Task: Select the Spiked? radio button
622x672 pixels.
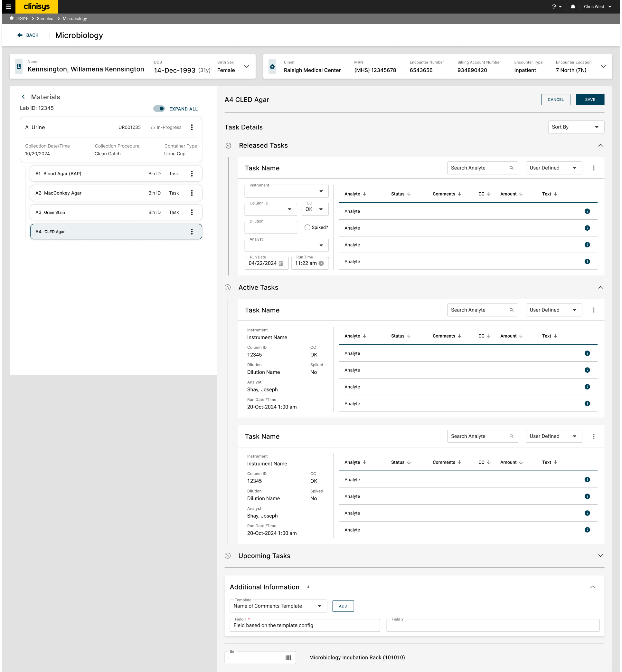Action: pos(307,227)
